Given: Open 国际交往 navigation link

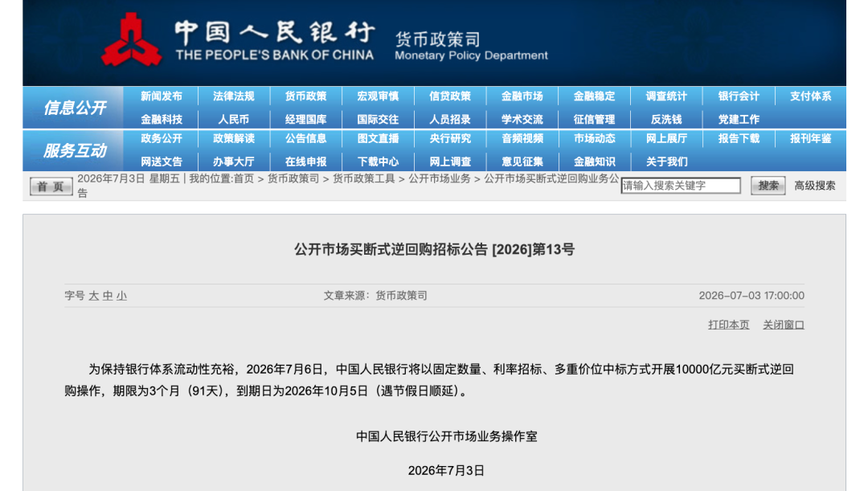Looking at the screenshot, I should [x=378, y=119].
